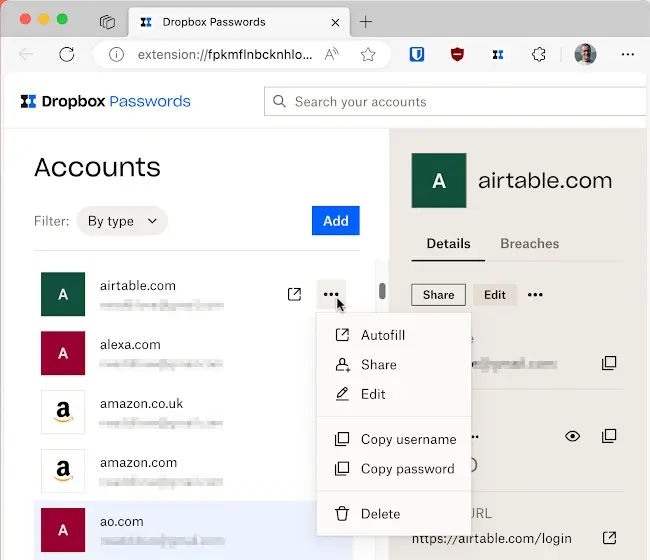650x560 pixels.
Task: Select Delete from the context menu
Action: 394,514
